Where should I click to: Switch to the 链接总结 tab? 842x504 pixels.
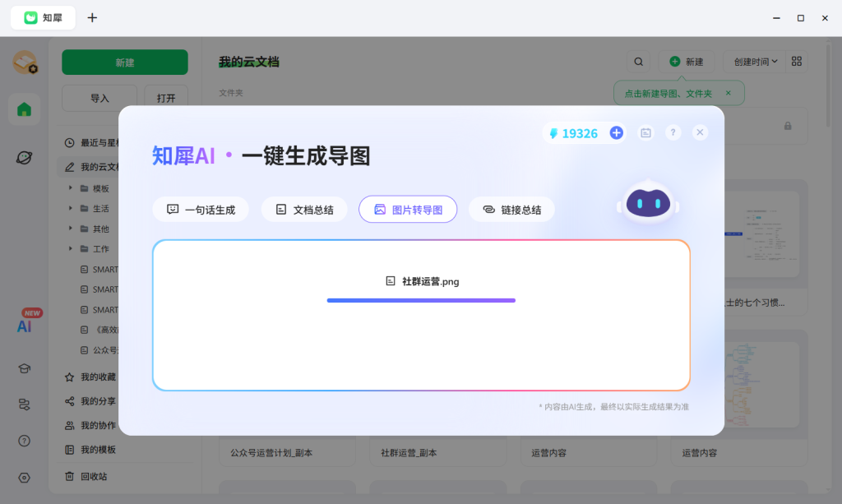[511, 210]
